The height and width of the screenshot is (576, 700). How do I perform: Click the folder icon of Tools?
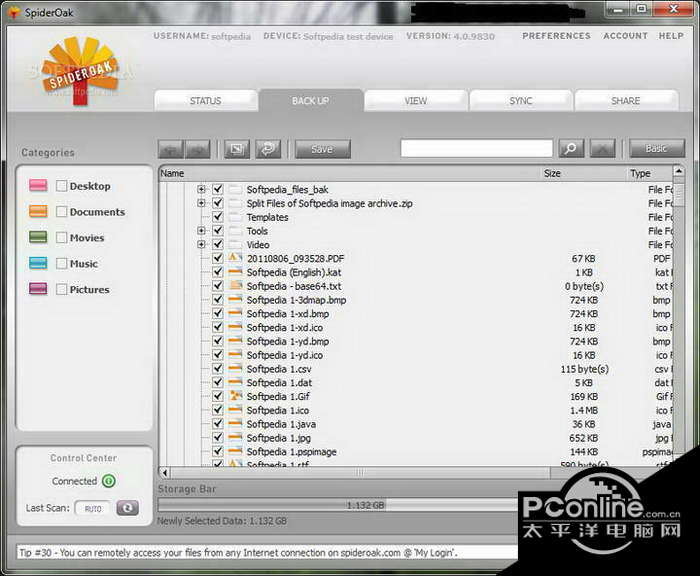235,231
